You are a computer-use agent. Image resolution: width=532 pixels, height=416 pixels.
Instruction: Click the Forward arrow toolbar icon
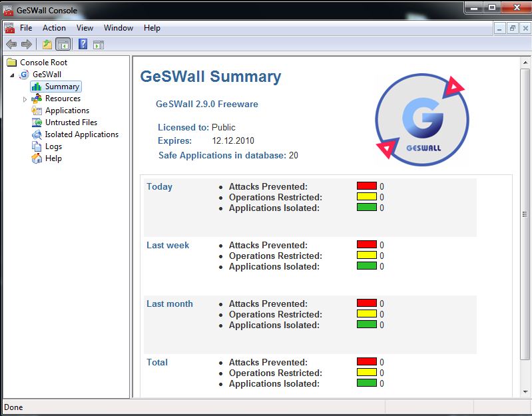tap(27, 45)
